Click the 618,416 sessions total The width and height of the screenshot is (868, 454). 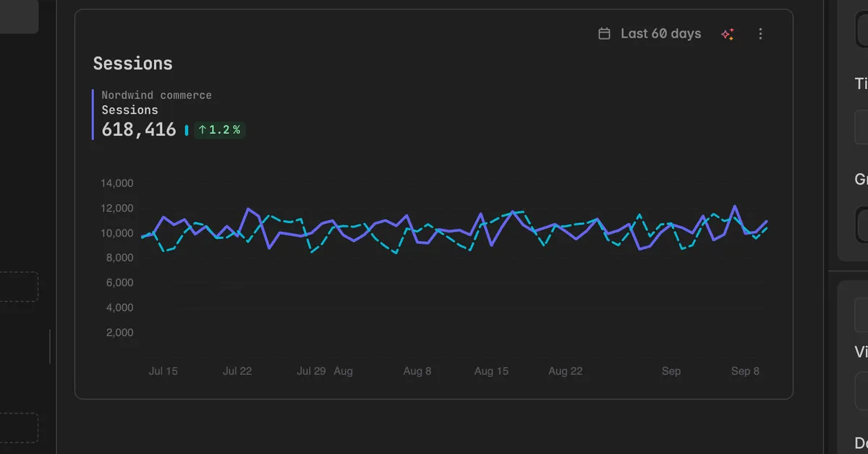click(x=139, y=130)
